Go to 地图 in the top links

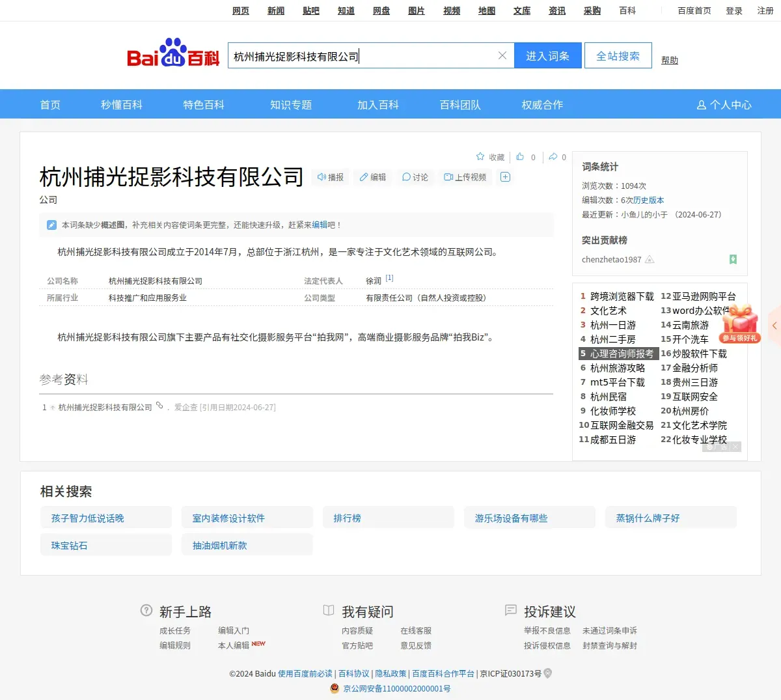click(x=487, y=10)
